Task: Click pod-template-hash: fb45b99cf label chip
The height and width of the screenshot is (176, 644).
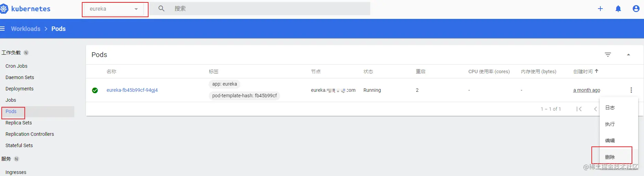Action: click(244, 96)
